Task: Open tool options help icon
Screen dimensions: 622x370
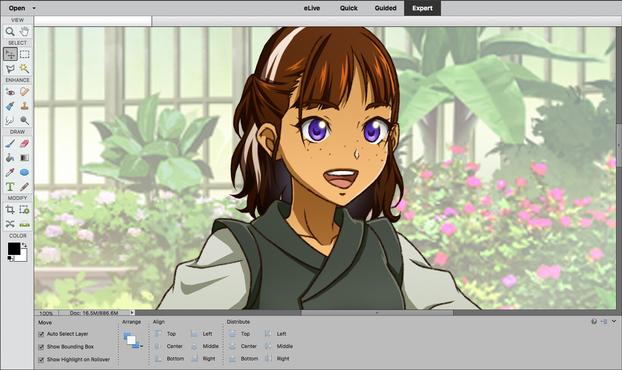Action: click(x=594, y=322)
